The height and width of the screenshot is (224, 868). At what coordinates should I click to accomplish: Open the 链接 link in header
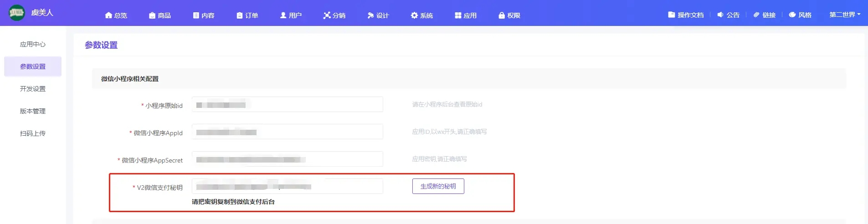pos(765,15)
